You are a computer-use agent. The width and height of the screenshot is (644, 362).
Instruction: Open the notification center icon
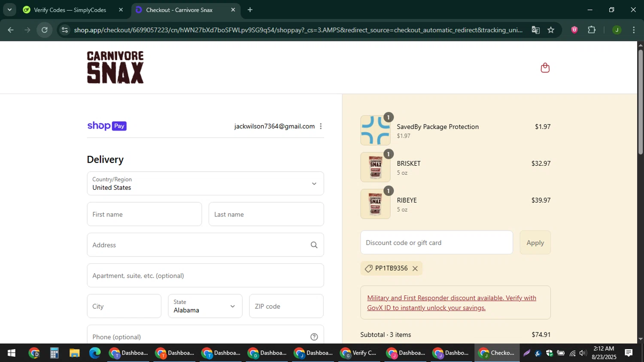coord(629,353)
